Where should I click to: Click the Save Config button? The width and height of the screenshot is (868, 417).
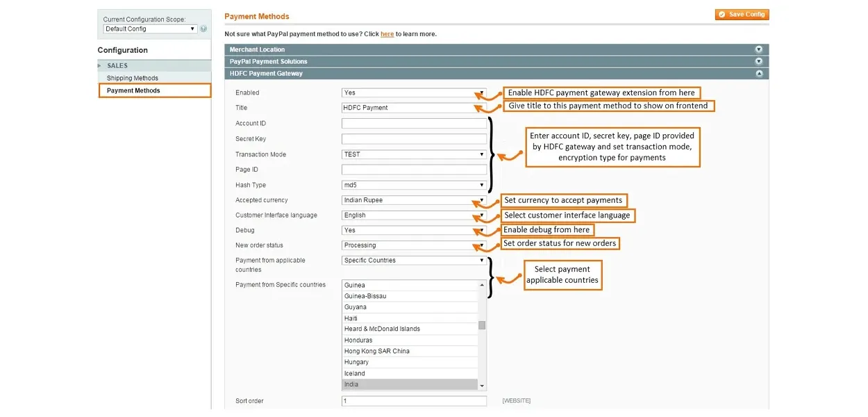(x=742, y=14)
